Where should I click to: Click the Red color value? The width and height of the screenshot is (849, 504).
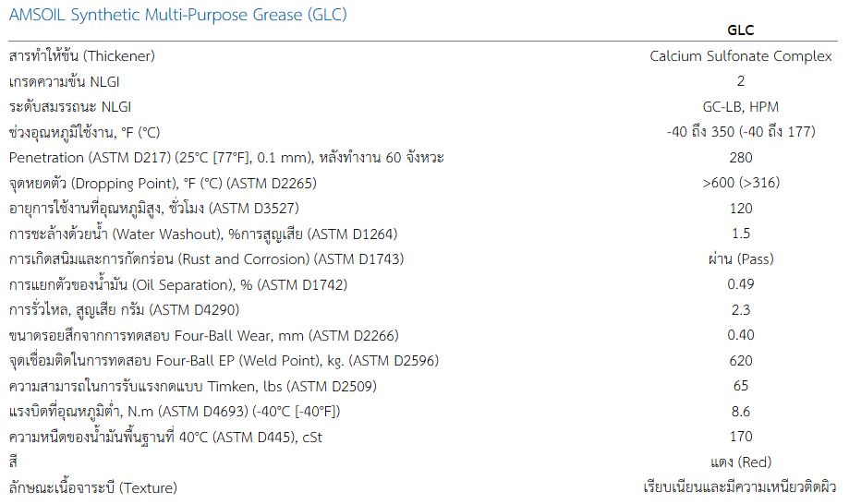[740, 462]
